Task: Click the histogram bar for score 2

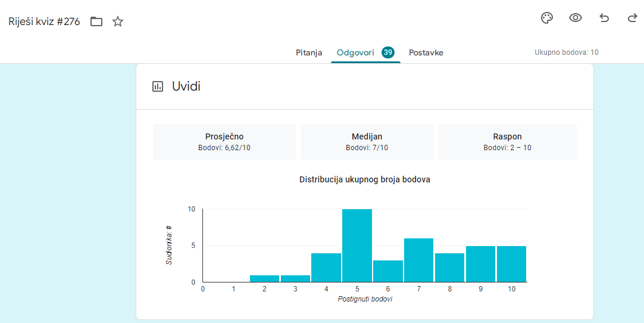Action: point(264,278)
